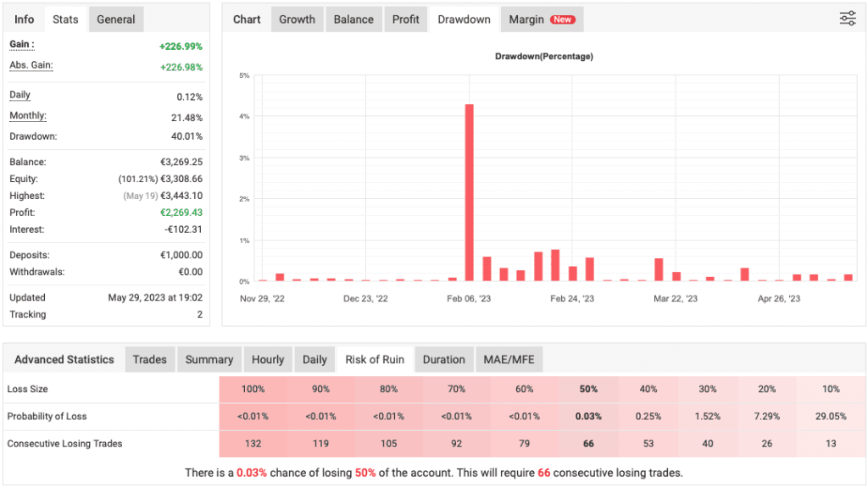Screen dimensions: 868x487
Task: Select the MAE/MFE tab
Action: point(509,359)
